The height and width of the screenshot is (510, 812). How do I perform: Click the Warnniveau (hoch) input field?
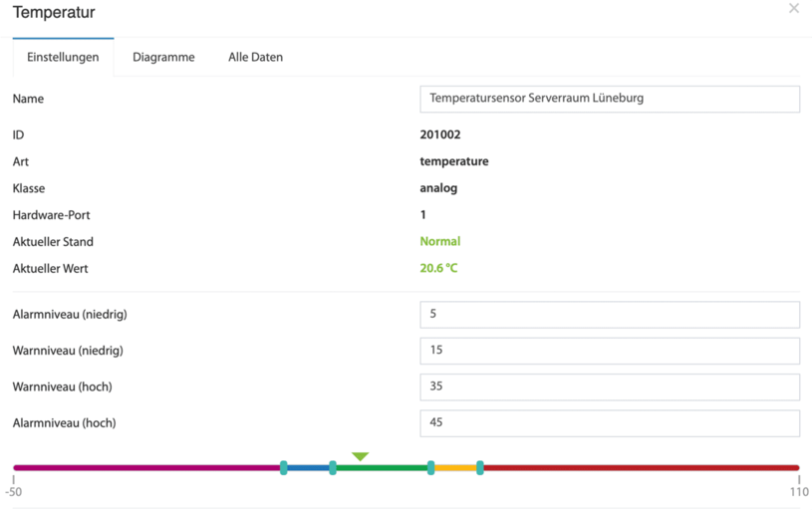[x=610, y=386]
